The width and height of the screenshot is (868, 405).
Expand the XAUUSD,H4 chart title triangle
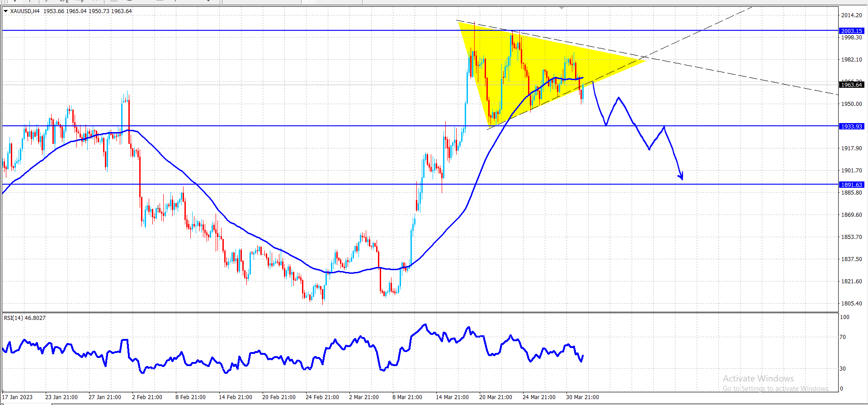(x=5, y=11)
